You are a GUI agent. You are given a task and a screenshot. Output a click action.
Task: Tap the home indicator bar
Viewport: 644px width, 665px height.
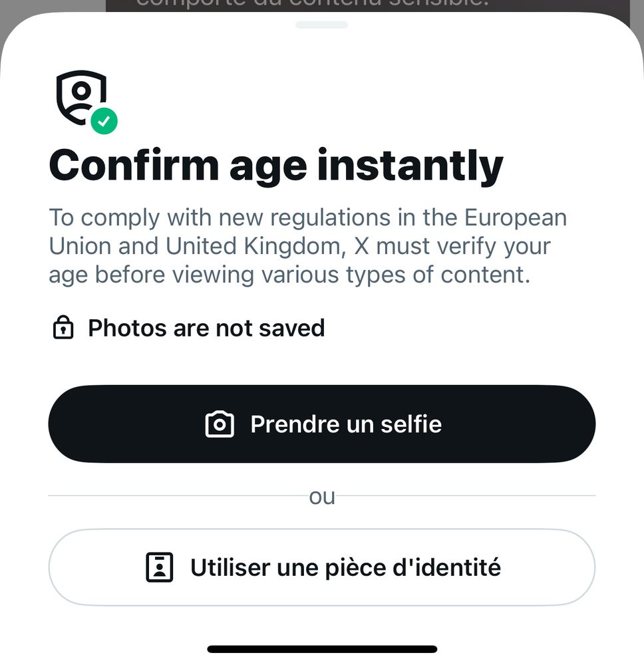[322, 649]
